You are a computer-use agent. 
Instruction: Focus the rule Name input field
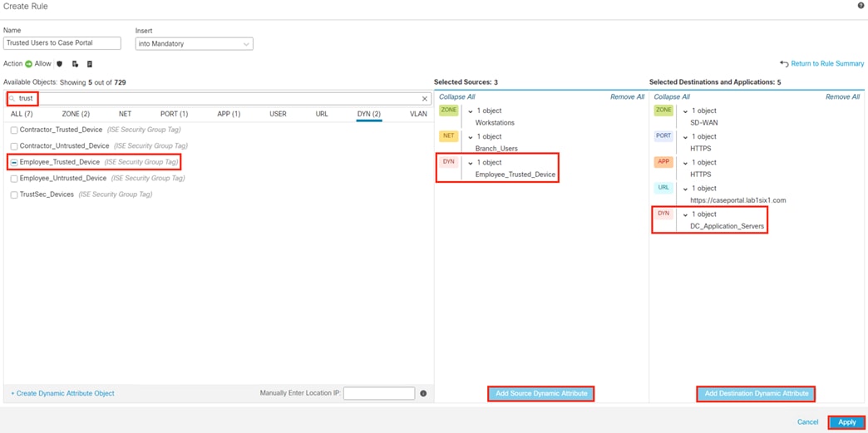(x=62, y=43)
